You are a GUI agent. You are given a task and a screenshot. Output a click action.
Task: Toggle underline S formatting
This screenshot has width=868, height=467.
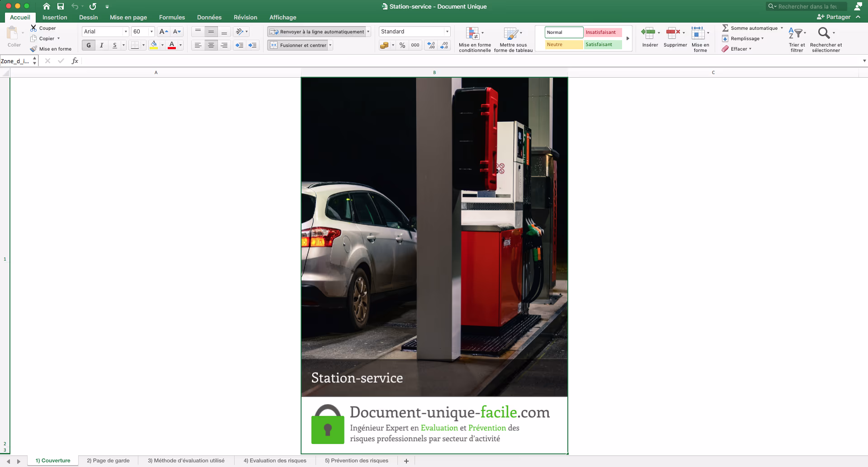point(115,45)
